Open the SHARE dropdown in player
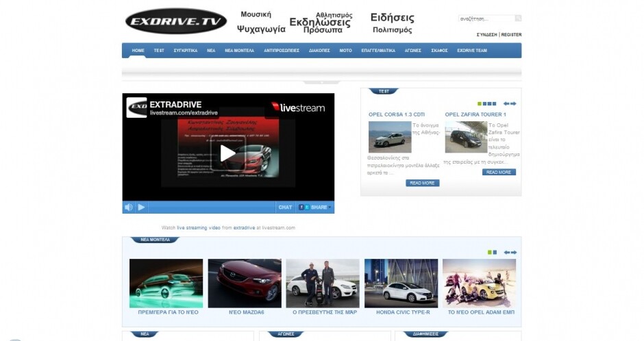This screenshot has height=341, width=644. tap(314, 207)
